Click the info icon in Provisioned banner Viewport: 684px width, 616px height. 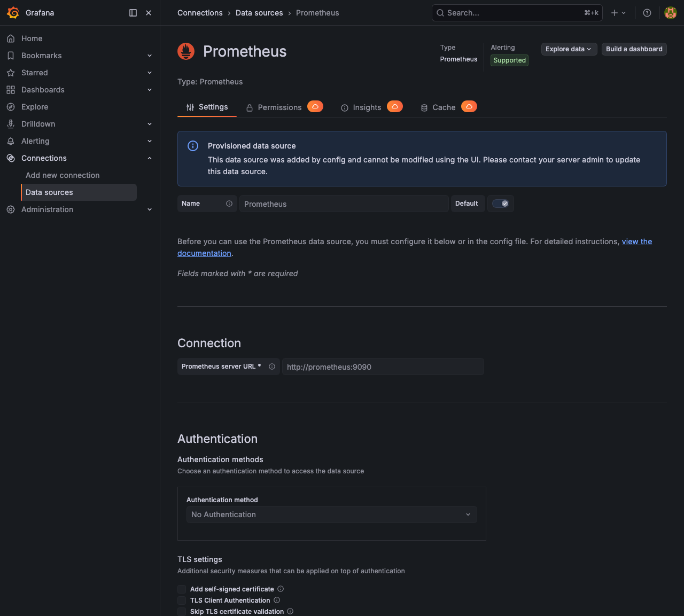pos(193,146)
